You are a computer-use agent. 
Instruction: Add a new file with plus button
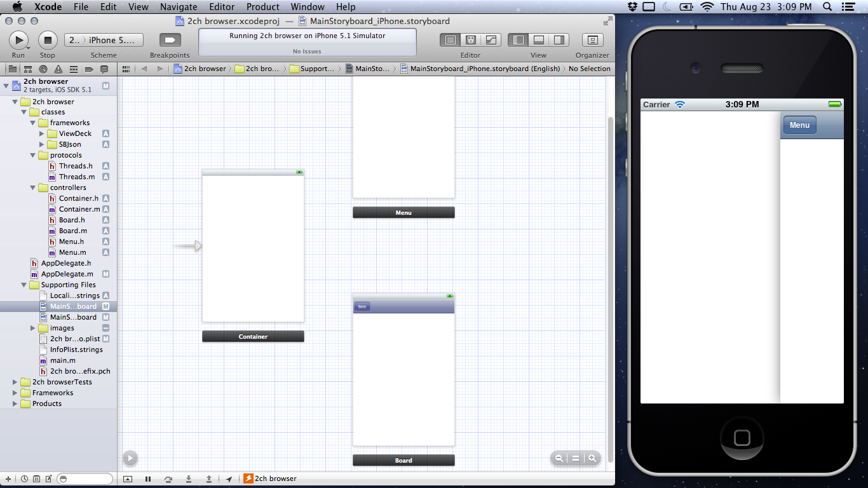8,479
